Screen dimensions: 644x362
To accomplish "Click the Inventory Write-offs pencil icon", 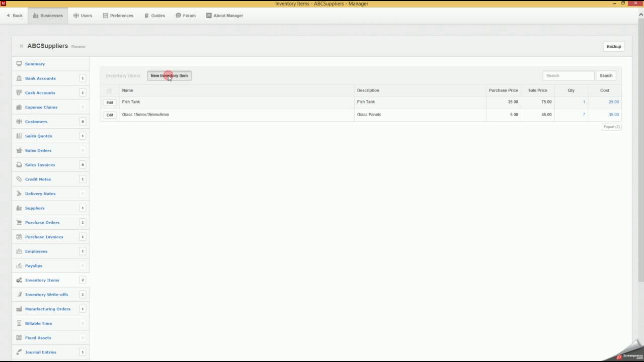I will point(19,295).
